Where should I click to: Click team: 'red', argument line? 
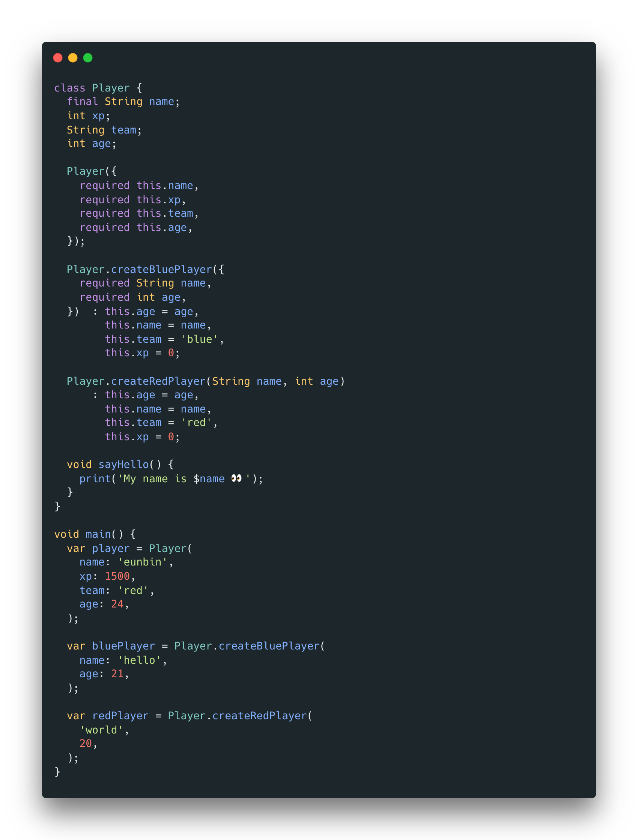(x=117, y=591)
